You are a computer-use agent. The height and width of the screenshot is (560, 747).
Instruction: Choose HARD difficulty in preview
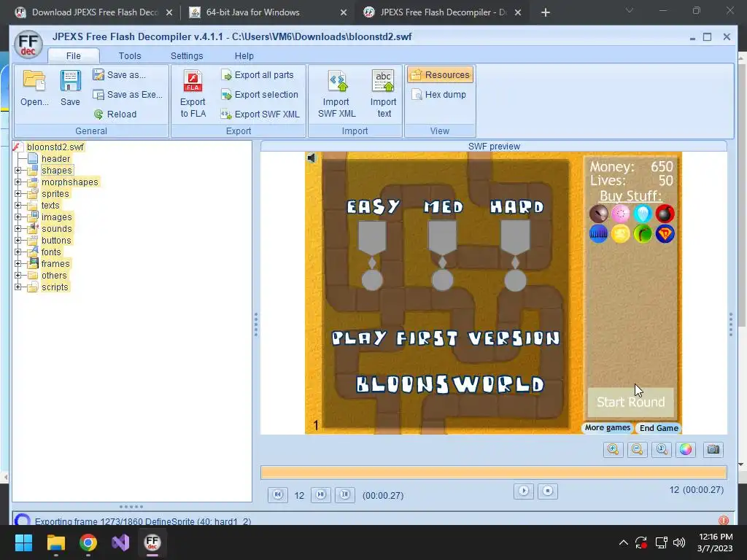pos(517,206)
